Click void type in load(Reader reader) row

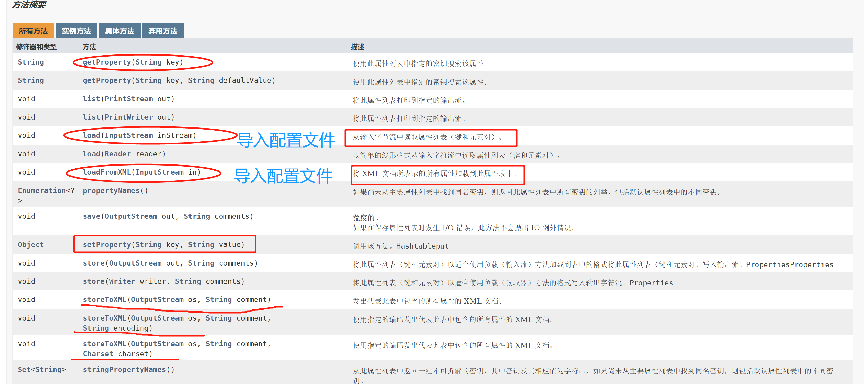tap(27, 154)
